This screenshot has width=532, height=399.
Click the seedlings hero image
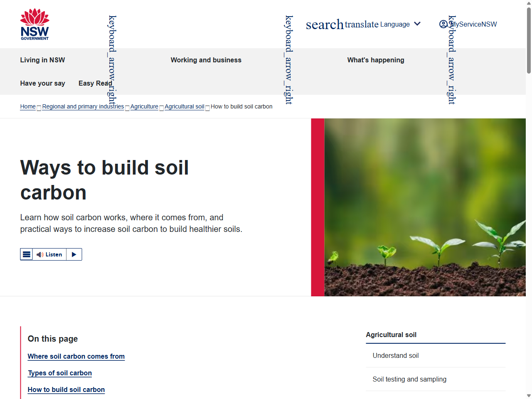[x=425, y=207]
